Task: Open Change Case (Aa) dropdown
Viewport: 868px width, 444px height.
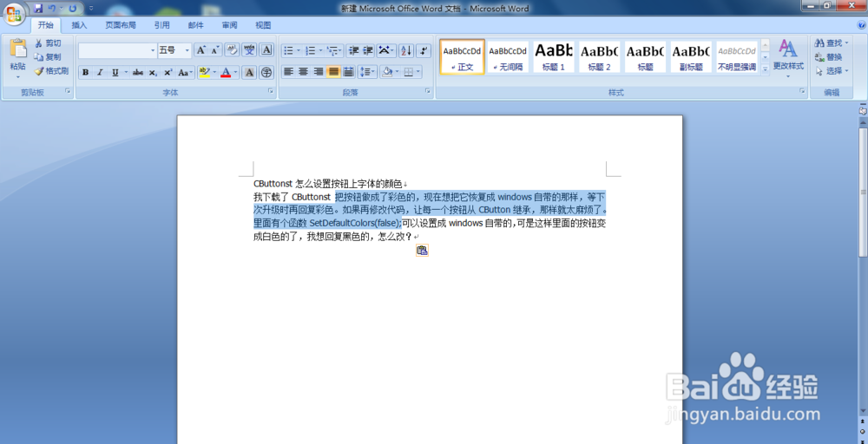Action: (x=186, y=73)
